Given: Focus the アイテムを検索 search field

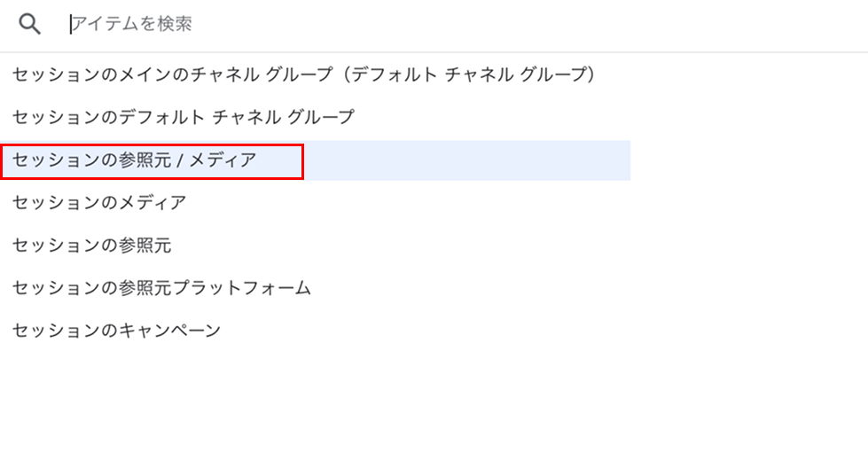Looking at the screenshot, I should pyautogui.click(x=465, y=24).
